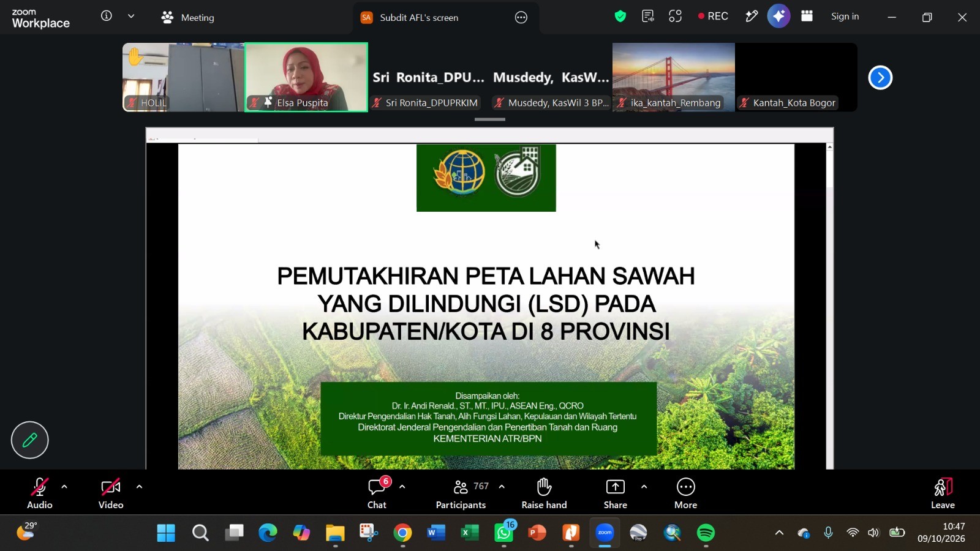Click the Share screen button
The image size is (980, 551).
pos(616,493)
